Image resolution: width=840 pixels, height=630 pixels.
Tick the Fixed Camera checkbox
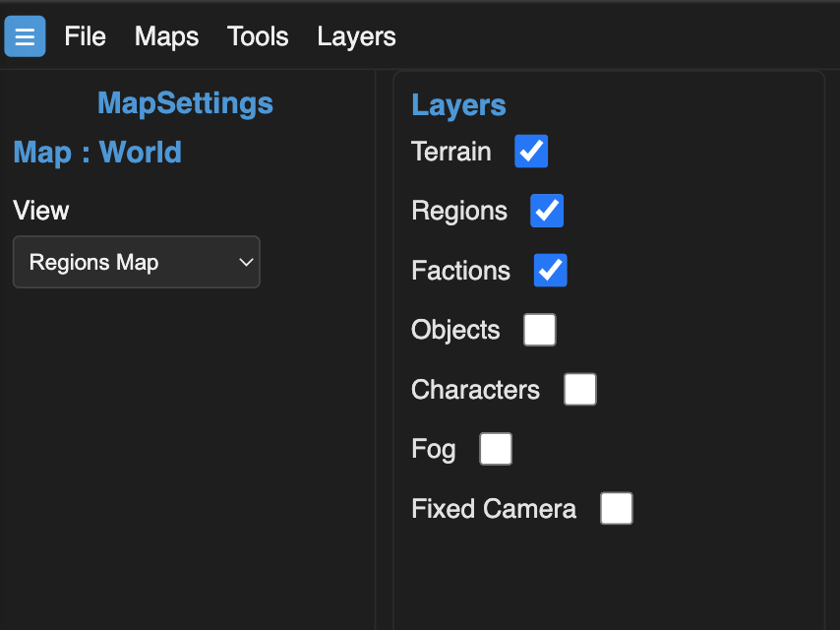[x=616, y=508]
